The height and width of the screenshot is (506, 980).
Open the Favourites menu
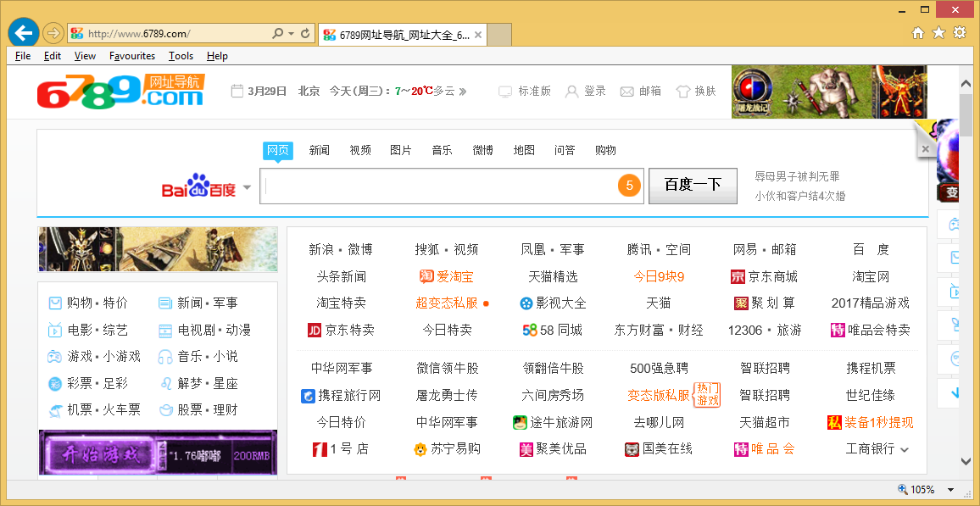132,56
